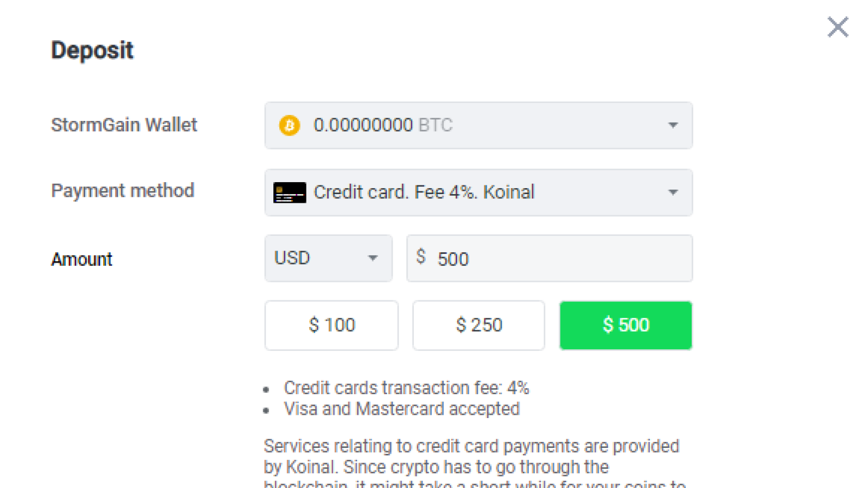868x488 pixels.
Task: Click Credit card. Fee 4%. Koinal option
Action: (x=424, y=192)
